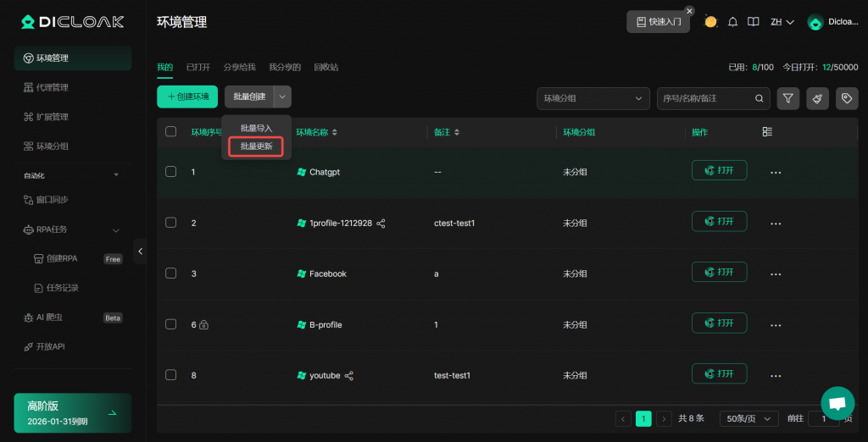Click the filter funnel icon

coord(788,98)
